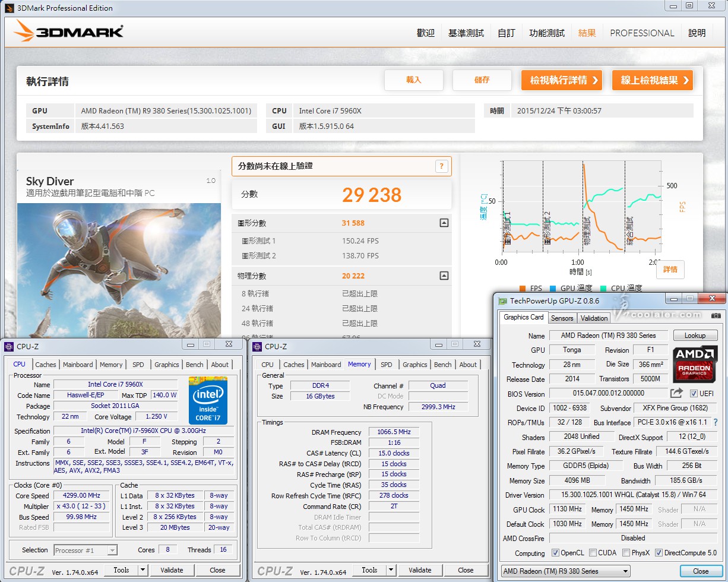Click the orange 檢視執行詳情 button
728x582 pixels.
[x=562, y=80]
